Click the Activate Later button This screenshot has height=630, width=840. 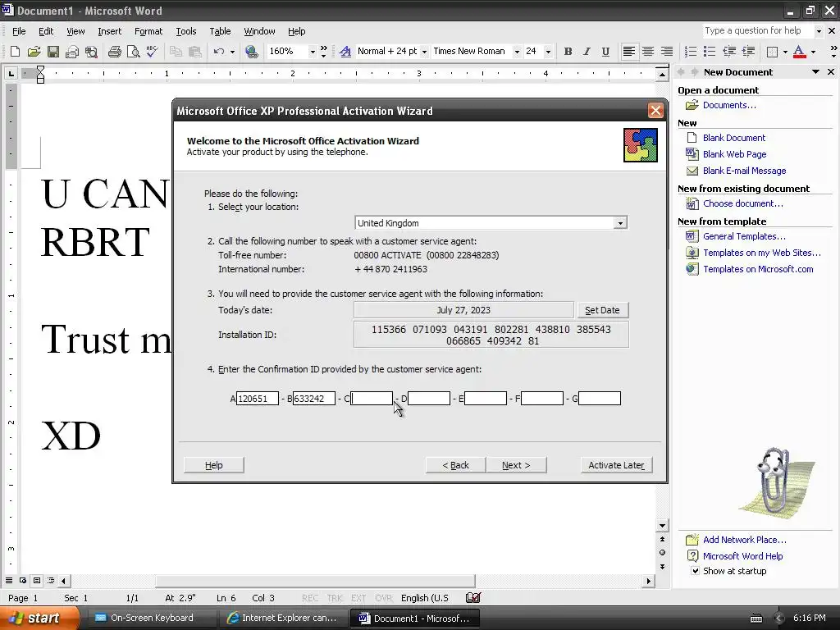[616, 465]
